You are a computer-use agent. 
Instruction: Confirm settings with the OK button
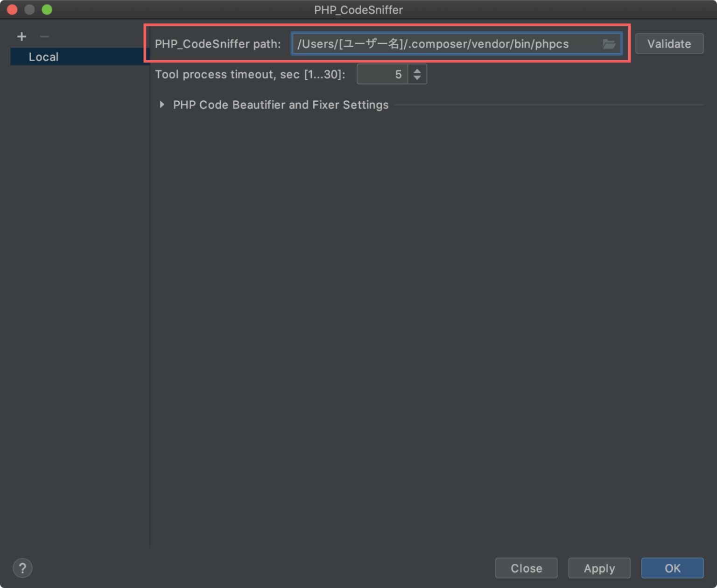coord(672,568)
